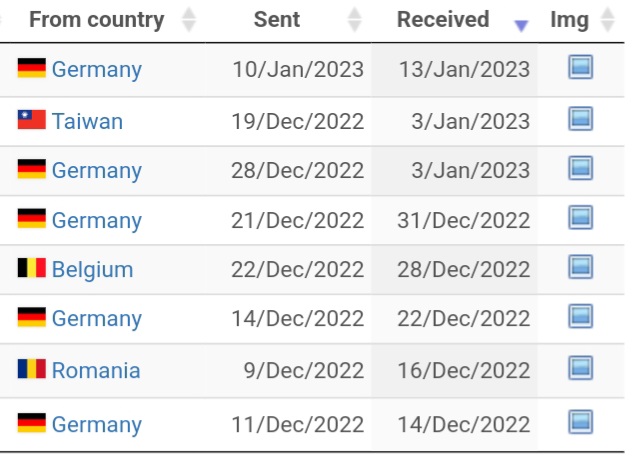
Task: View image for Germany received 14/Dec/2022
Action: tap(580, 422)
